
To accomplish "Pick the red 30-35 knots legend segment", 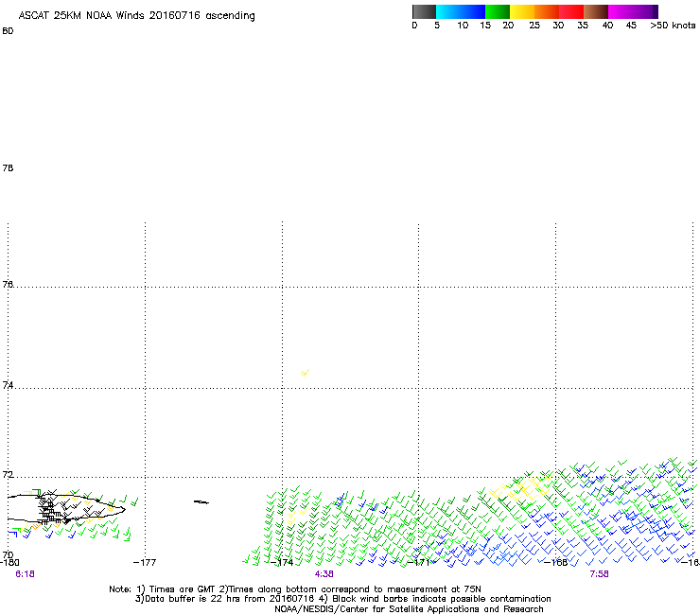I will 571,11.
